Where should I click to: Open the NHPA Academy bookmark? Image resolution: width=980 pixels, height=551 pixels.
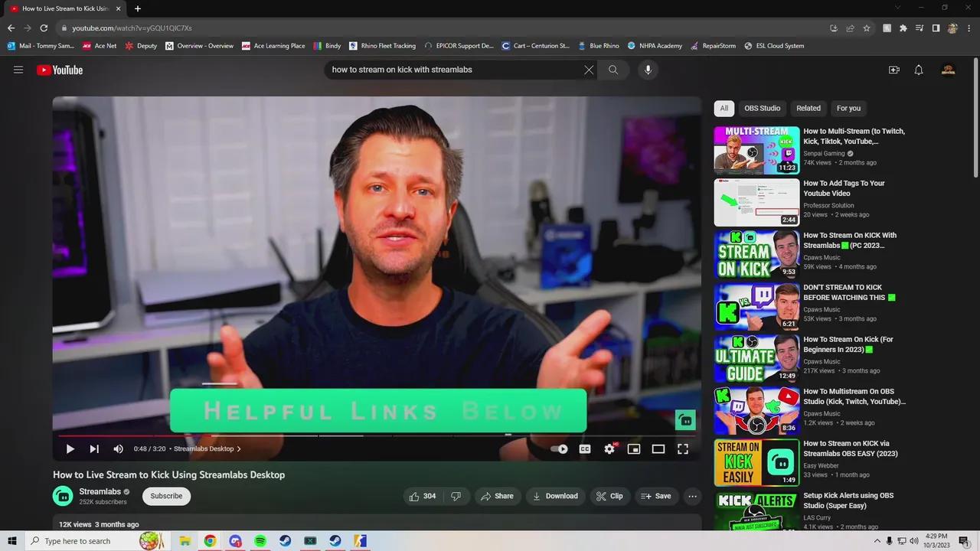[655, 46]
